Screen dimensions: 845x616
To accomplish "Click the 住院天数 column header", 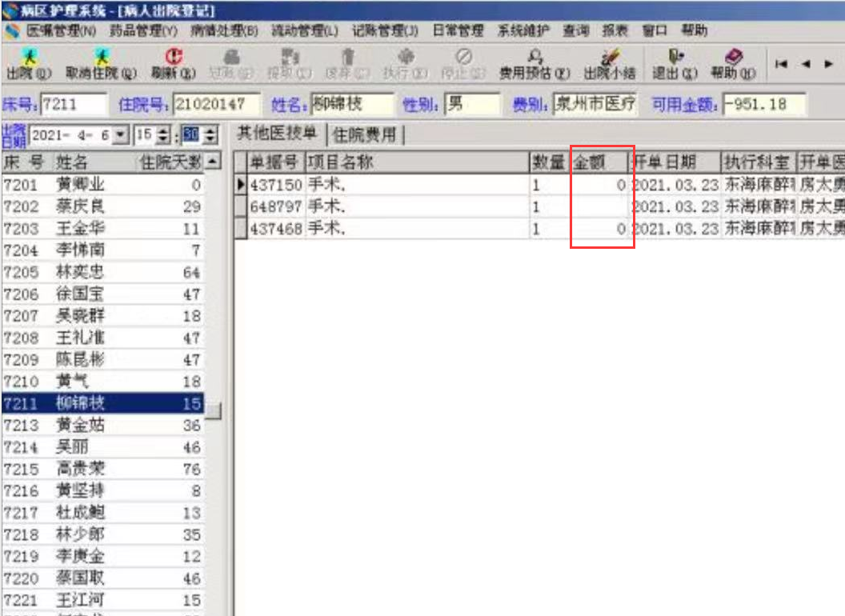I will (x=170, y=162).
